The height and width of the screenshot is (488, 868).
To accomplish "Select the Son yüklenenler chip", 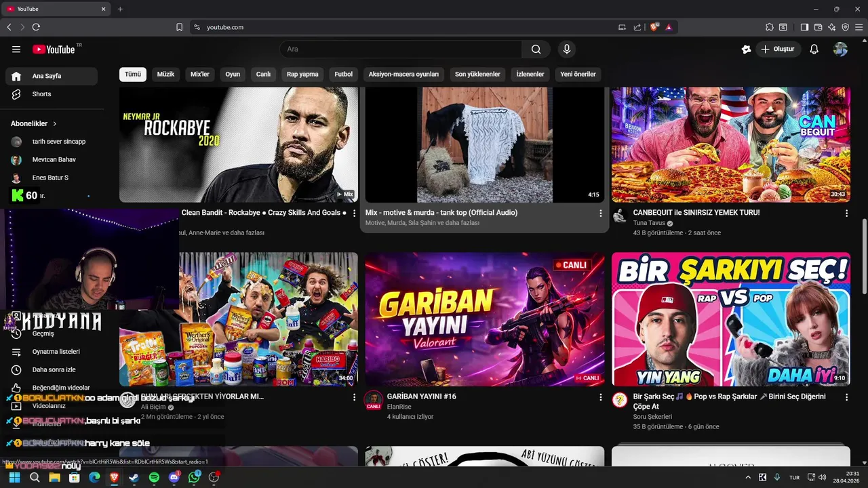I will pyautogui.click(x=477, y=74).
